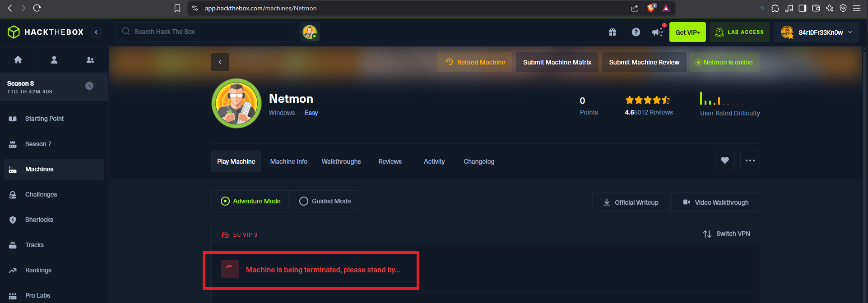
Task: Open announcements megaphone icon
Action: (x=658, y=32)
